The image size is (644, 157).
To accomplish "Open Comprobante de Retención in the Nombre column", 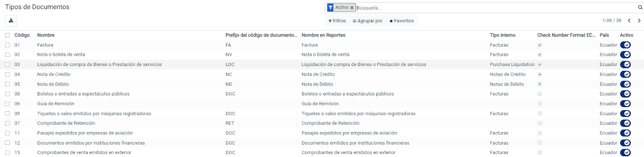I will point(66,123).
